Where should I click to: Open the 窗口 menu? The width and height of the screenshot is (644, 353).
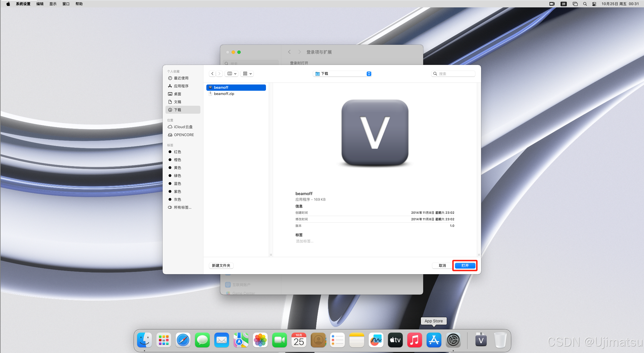click(x=66, y=4)
